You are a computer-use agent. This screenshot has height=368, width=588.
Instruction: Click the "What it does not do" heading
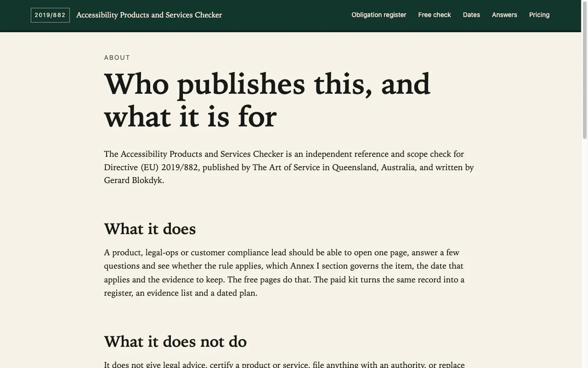point(175,341)
